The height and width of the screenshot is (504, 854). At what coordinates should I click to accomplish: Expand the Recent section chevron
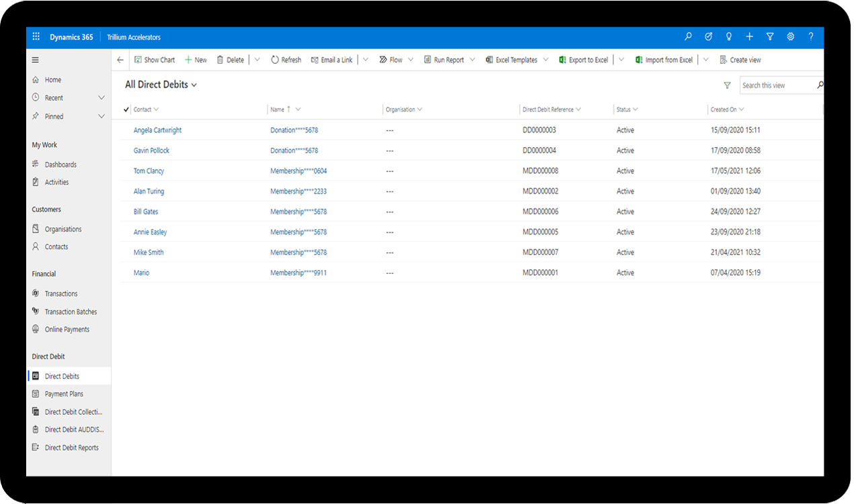click(102, 98)
